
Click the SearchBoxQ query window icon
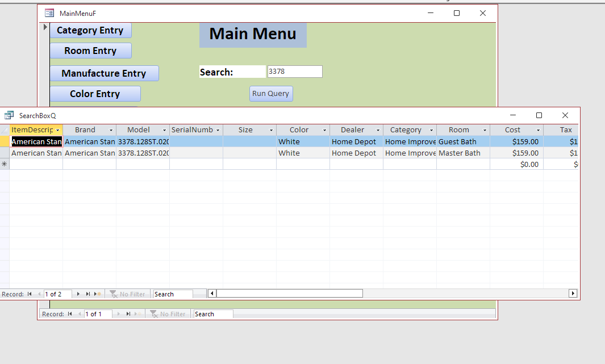coord(9,115)
